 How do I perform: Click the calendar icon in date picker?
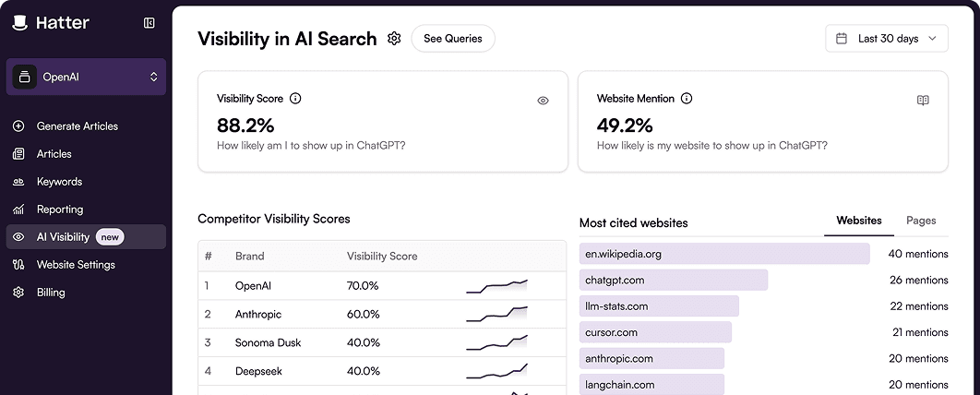842,39
